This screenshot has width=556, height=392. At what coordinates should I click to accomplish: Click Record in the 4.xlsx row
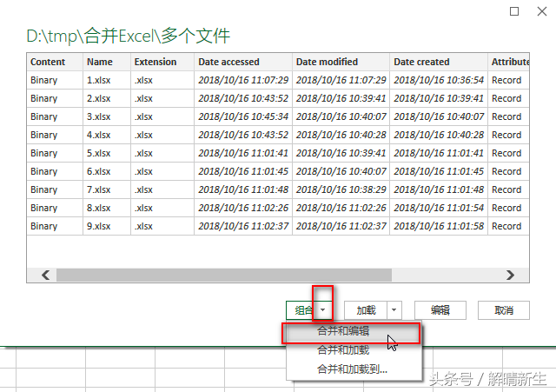(x=506, y=135)
